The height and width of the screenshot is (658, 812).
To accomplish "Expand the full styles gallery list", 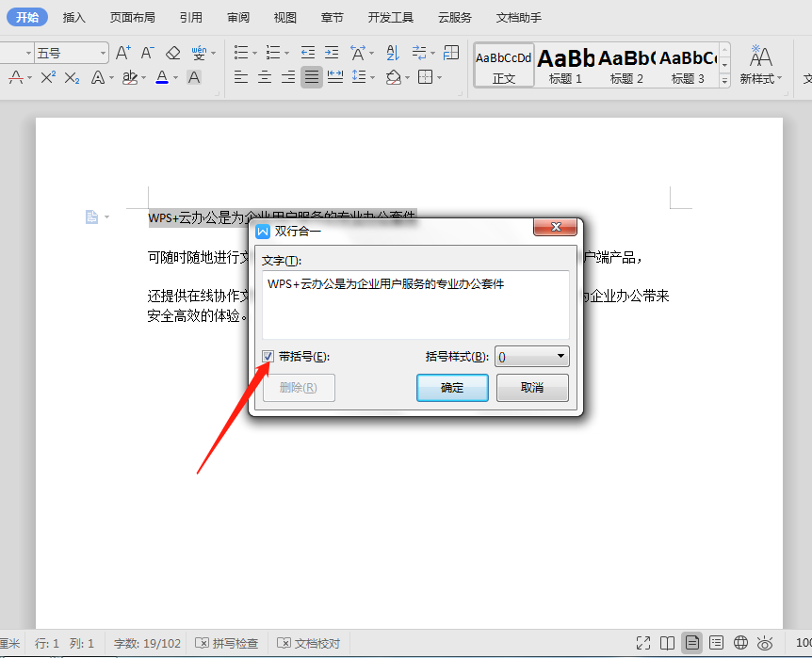I will tap(725, 80).
